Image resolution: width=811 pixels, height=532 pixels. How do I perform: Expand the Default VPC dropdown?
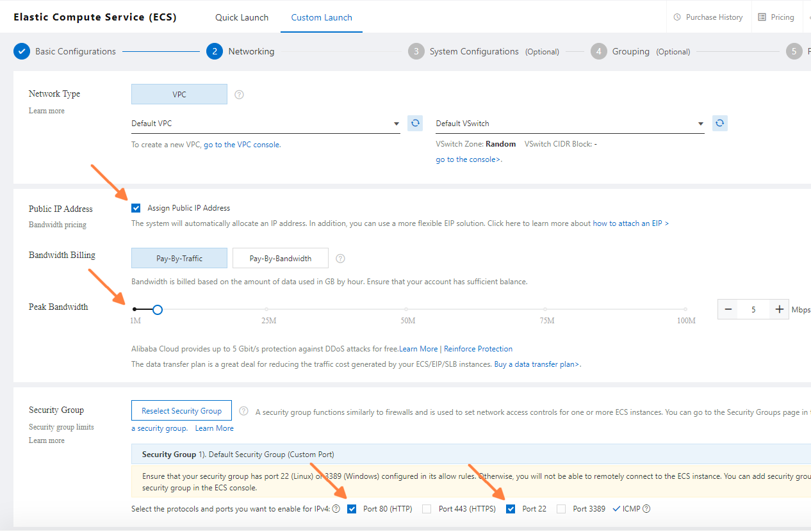click(265, 124)
